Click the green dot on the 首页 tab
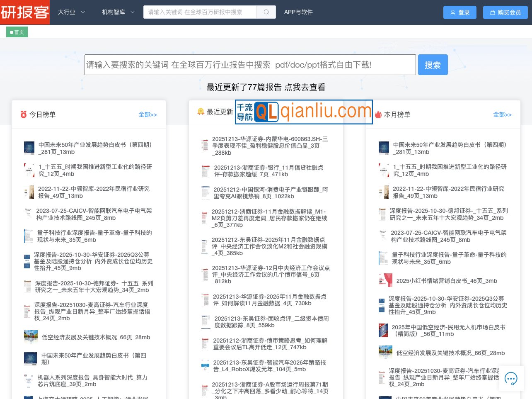The height and width of the screenshot is (399, 532). coord(11,32)
